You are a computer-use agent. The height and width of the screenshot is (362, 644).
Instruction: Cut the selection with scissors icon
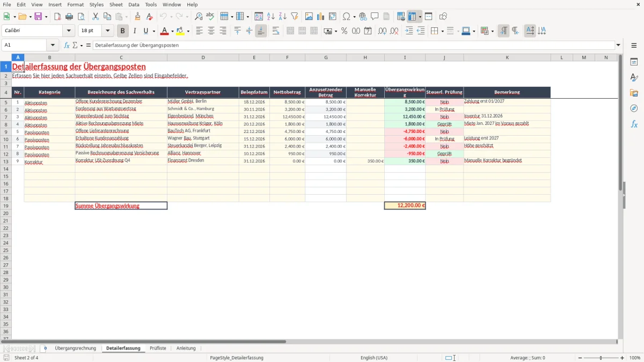[x=95, y=17]
